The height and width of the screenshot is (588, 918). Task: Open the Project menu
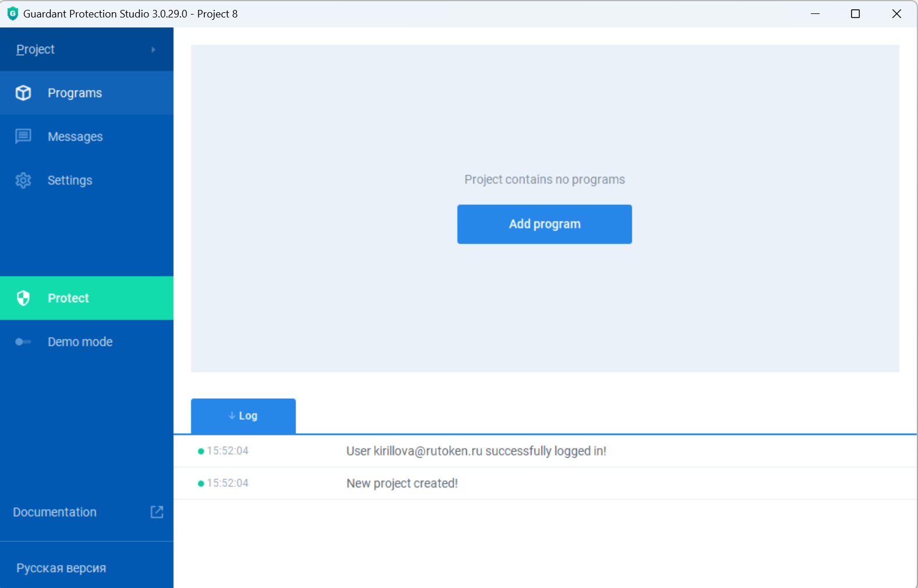[x=36, y=49]
